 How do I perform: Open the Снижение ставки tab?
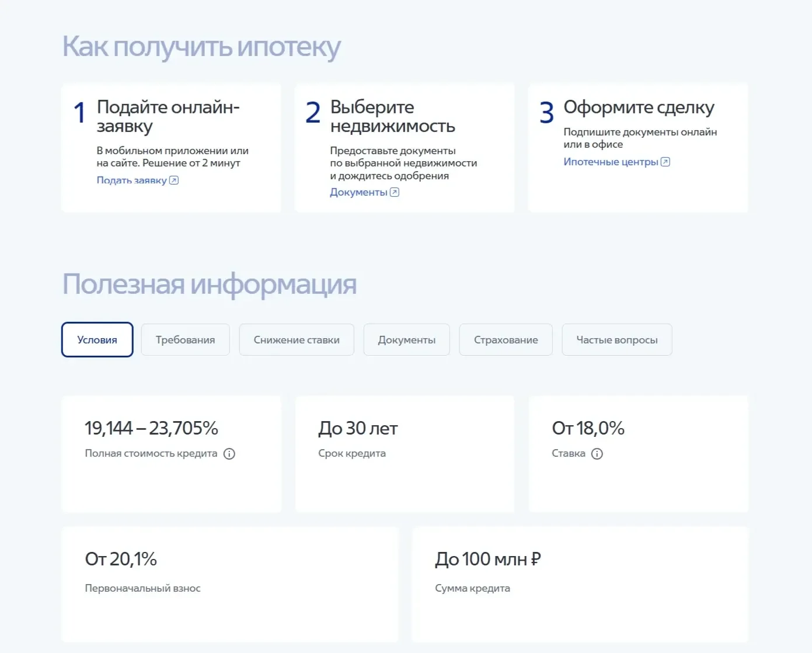297,339
